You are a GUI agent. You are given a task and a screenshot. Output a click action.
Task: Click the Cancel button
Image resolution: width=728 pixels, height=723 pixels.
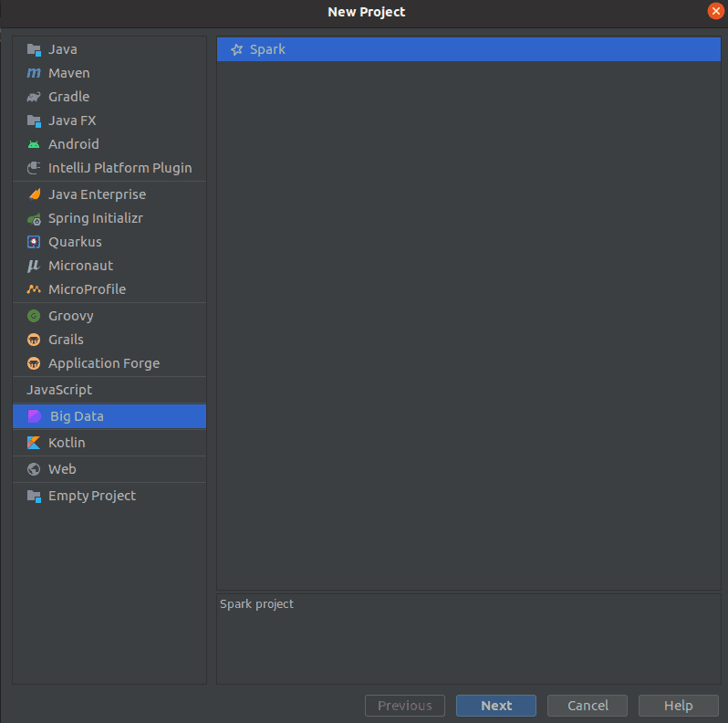[588, 706]
